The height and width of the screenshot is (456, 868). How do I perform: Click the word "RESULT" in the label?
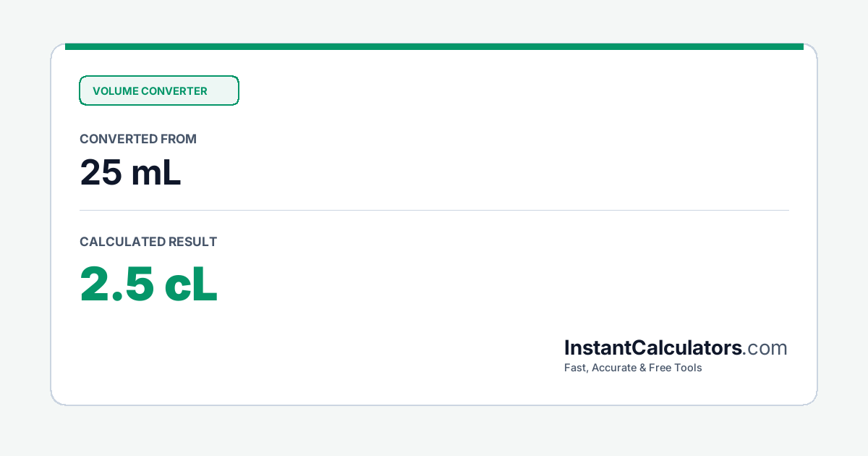192,242
